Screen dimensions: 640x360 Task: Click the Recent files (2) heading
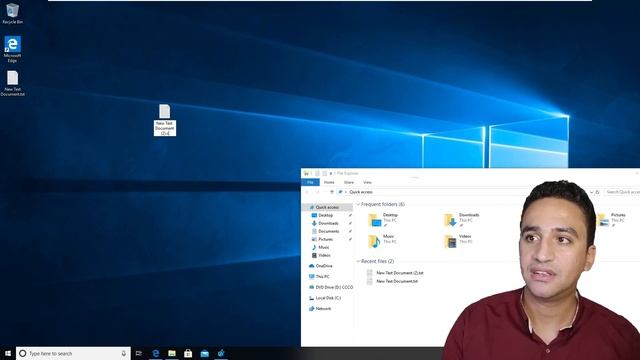378,261
